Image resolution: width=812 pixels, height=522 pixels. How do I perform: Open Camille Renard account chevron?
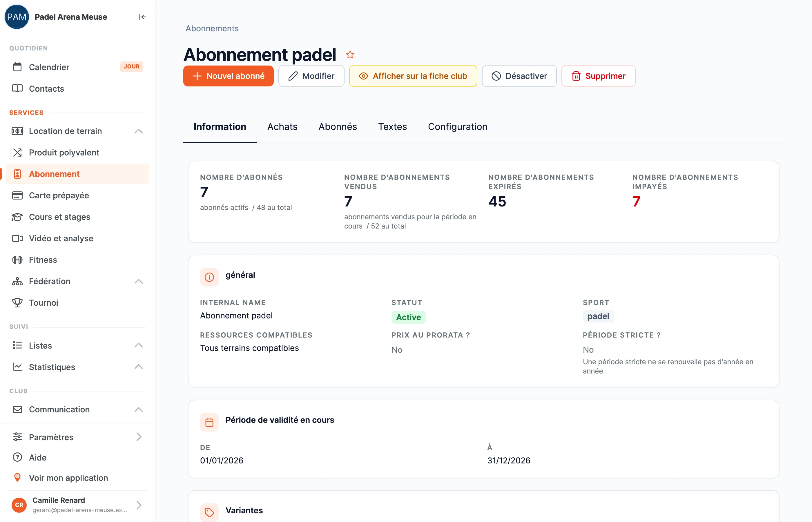[x=139, y=505]
